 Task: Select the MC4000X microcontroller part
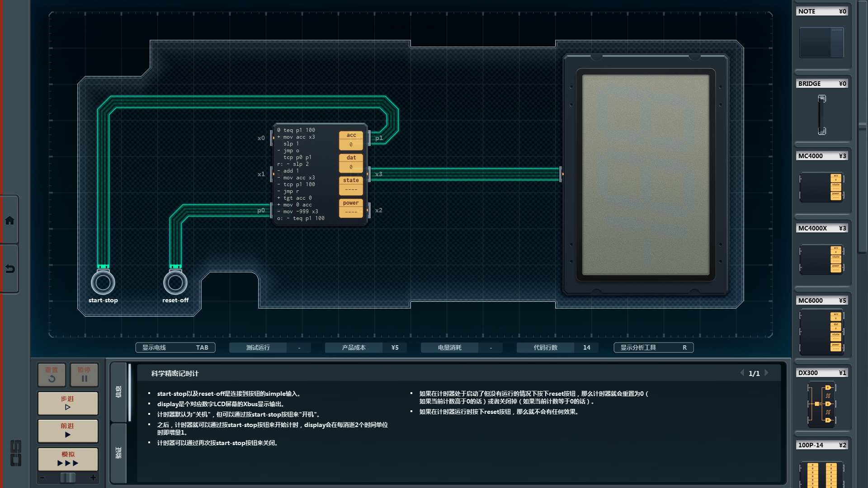[x=821, y=259]
